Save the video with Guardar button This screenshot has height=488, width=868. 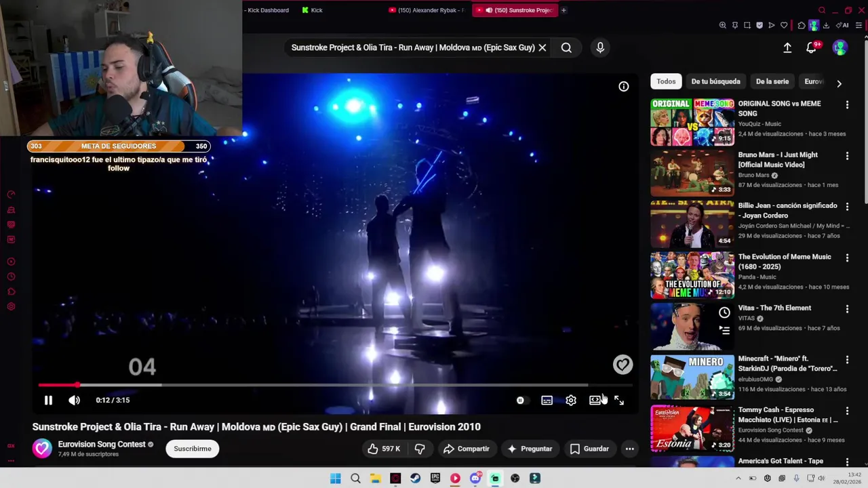[x=589, y=449]
